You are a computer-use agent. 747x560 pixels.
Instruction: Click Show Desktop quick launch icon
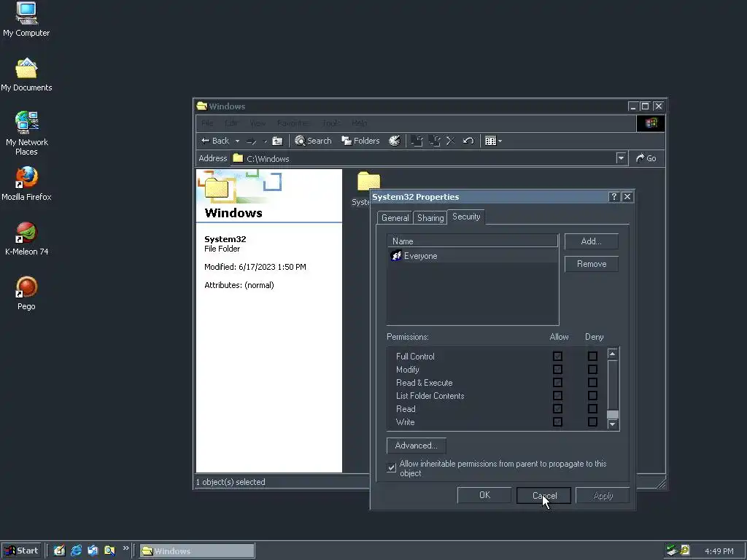click(x=59, y=551)
